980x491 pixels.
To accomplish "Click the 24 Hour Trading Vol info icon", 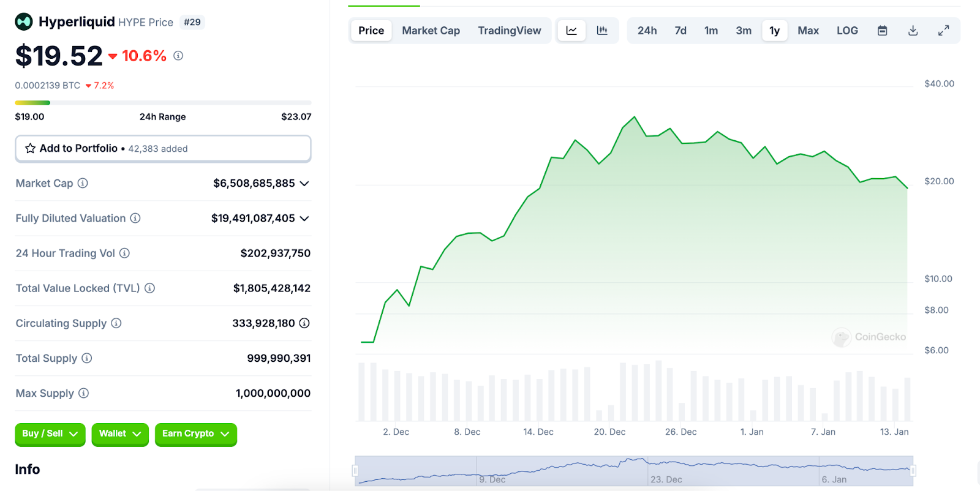I will coord(124,253).
